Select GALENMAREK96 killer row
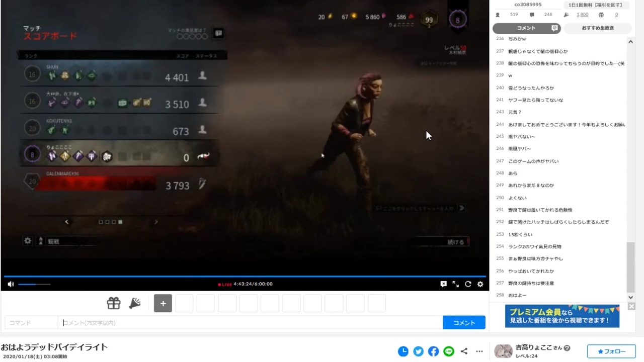Viewport: 644px width, 362px height. tap(121, 182)
